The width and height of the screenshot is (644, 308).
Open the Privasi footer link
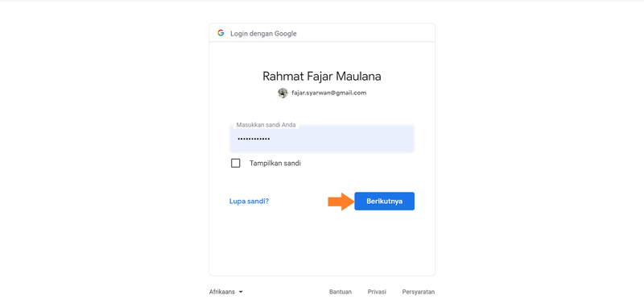point(377,292)
